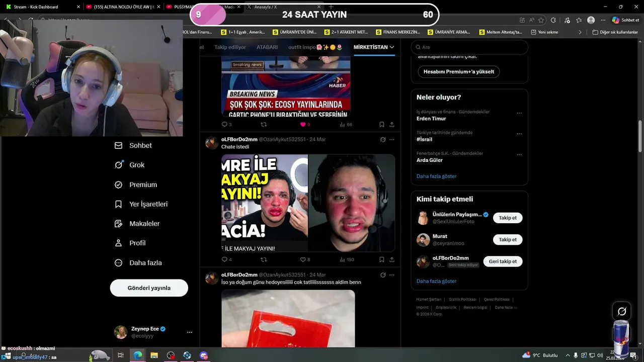
Task: Share the 'Chate istedi' post
Action: pos(392,259)
